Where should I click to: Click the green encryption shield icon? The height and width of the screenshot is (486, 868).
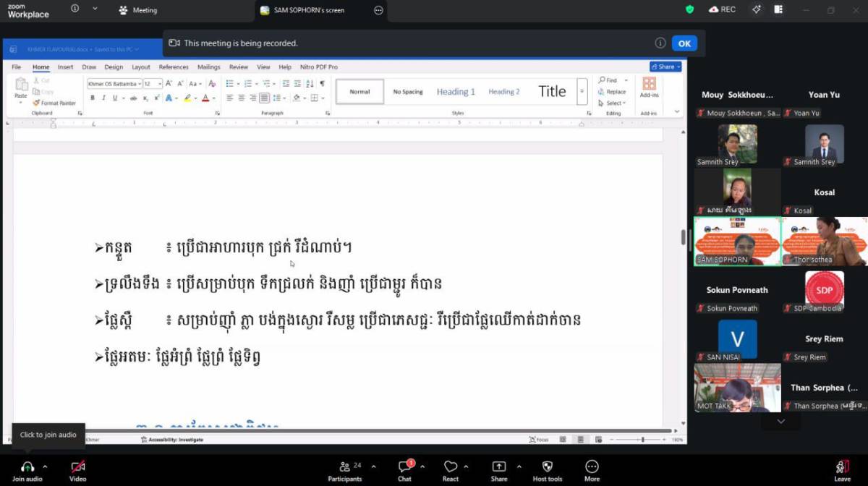tap(690, 9)
